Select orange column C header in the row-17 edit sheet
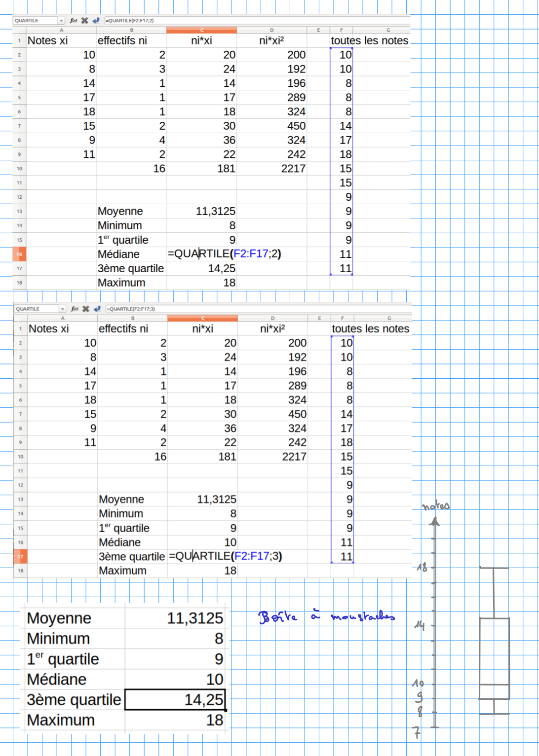Screen dimensions: 539x756 tap(202, 318)
